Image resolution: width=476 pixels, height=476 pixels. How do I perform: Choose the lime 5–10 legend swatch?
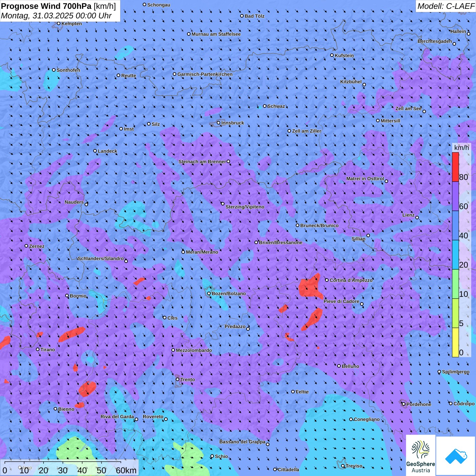(455, 313)
